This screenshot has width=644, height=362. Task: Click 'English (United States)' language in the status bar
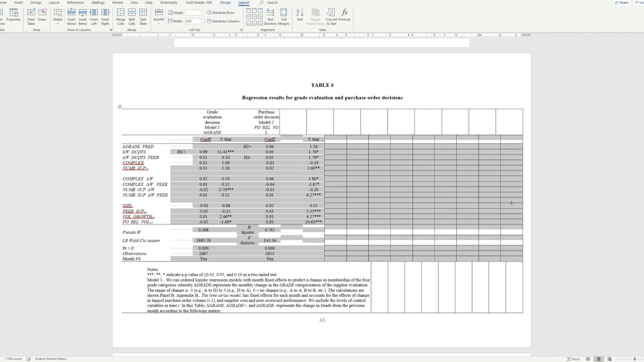pyautogui.click(x=51, y=359)
